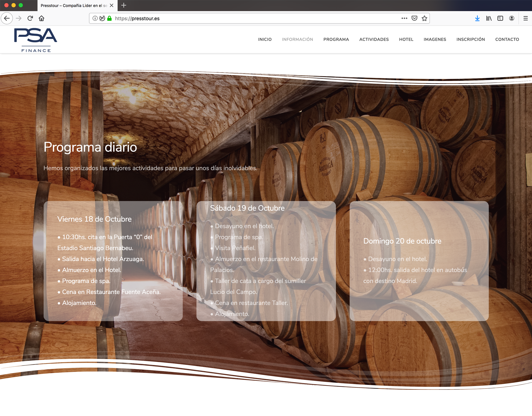Screen dimensions: 532x416
Task: Expand page actions three-dot menu
Action: (x=404, y=18)
